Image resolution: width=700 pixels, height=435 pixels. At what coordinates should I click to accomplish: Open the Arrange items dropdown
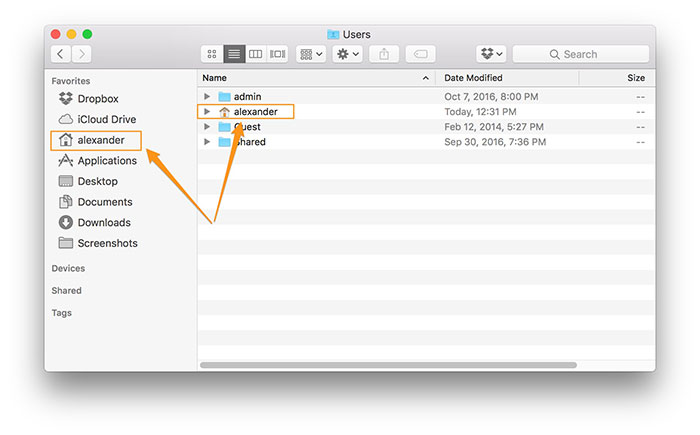pos(311,54)
